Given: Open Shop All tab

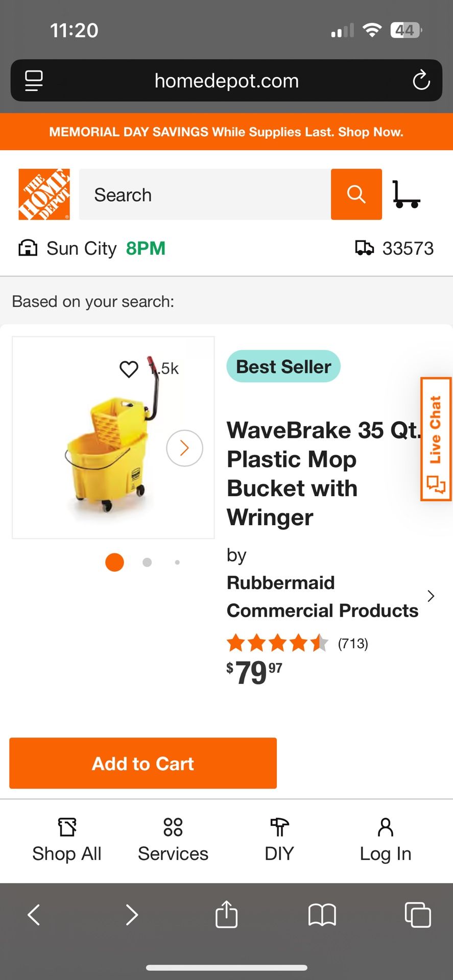Looking at the screenshot, I should (67, 840).
